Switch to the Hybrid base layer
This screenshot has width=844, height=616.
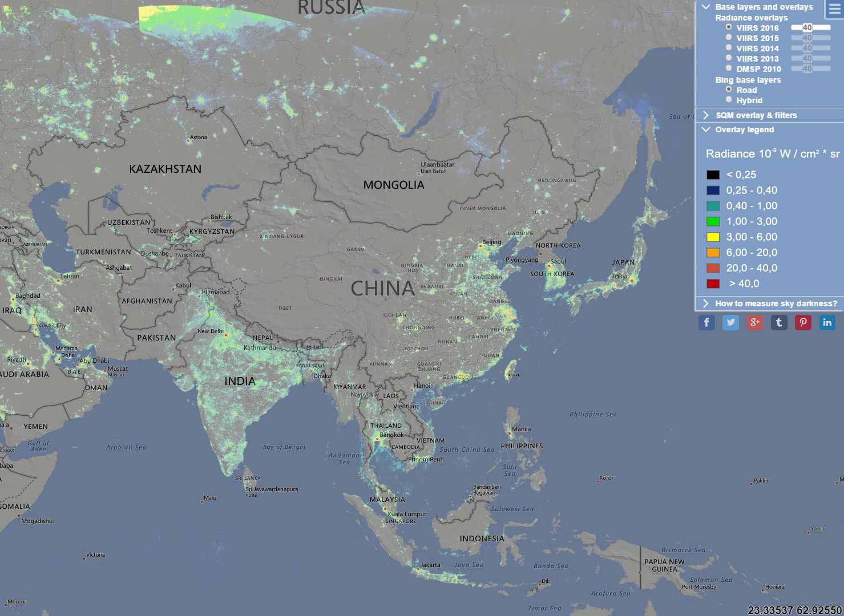(729, 99)
